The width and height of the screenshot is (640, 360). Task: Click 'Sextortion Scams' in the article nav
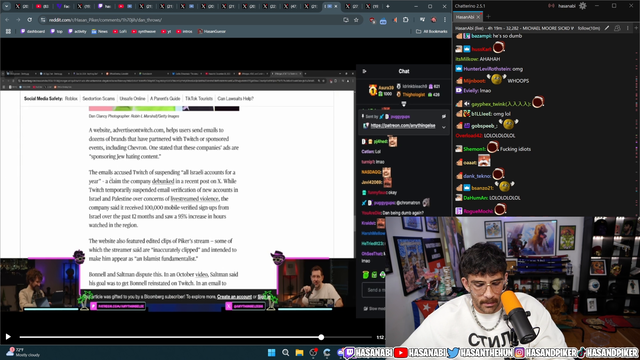point(98,98)
